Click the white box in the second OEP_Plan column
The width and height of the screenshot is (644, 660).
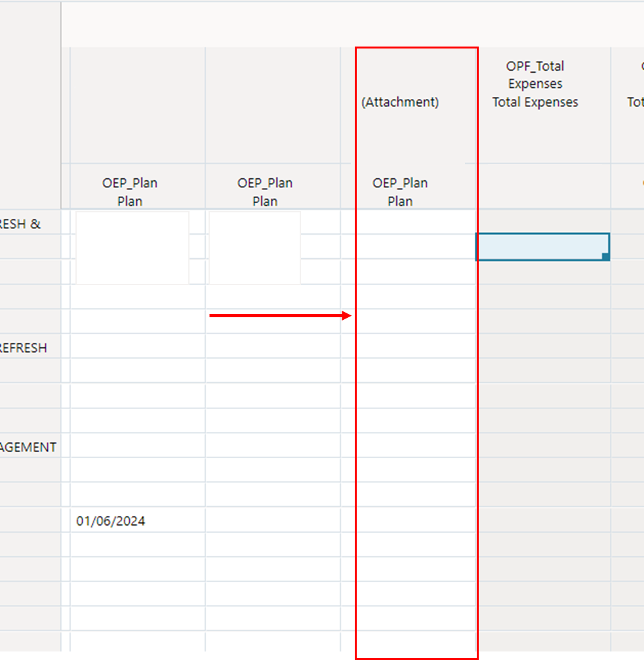point(254,248)
